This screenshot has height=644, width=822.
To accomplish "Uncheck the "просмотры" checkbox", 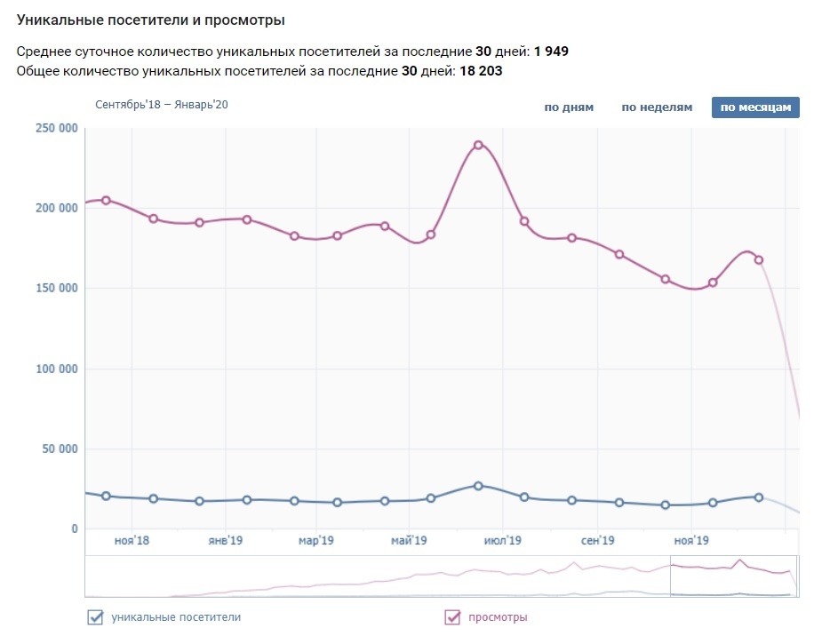I will 452,617.
